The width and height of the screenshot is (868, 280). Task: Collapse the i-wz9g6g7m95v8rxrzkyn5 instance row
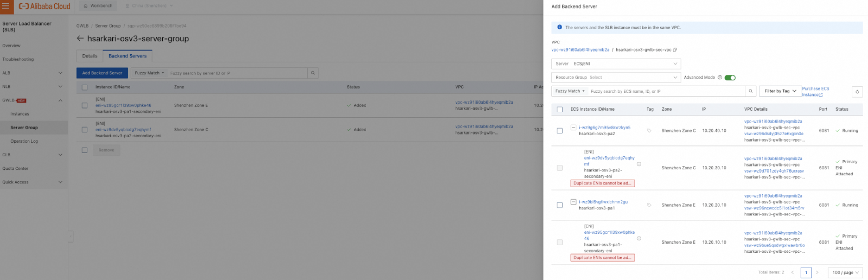(x=573, y=128)
